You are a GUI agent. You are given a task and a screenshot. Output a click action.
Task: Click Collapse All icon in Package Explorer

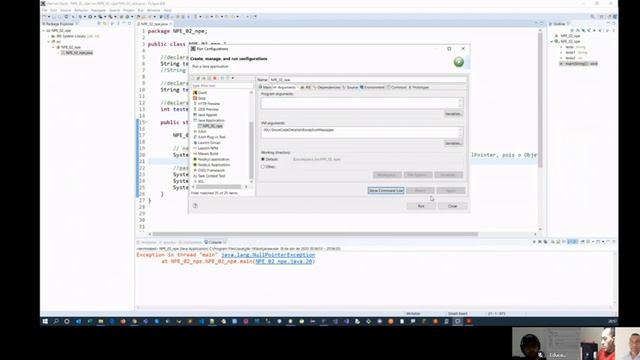99,24
